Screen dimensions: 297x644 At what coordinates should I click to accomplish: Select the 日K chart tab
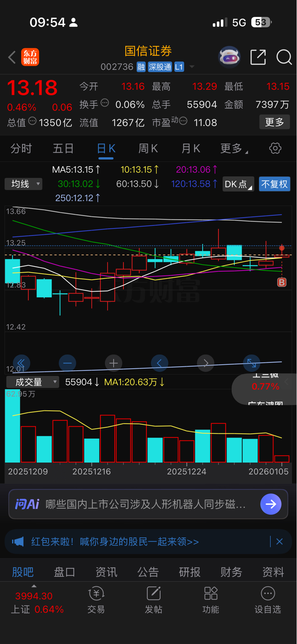click(106, 149)
